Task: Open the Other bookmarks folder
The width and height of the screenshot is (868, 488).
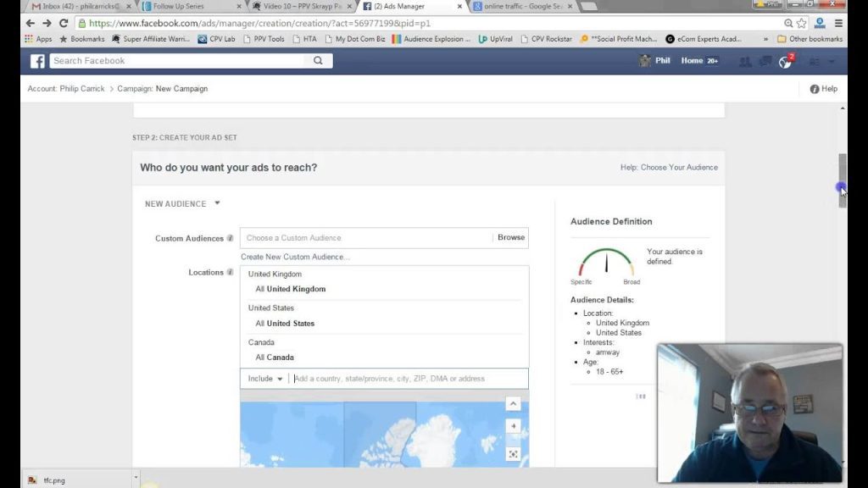Action: click(x=810, y=39)
